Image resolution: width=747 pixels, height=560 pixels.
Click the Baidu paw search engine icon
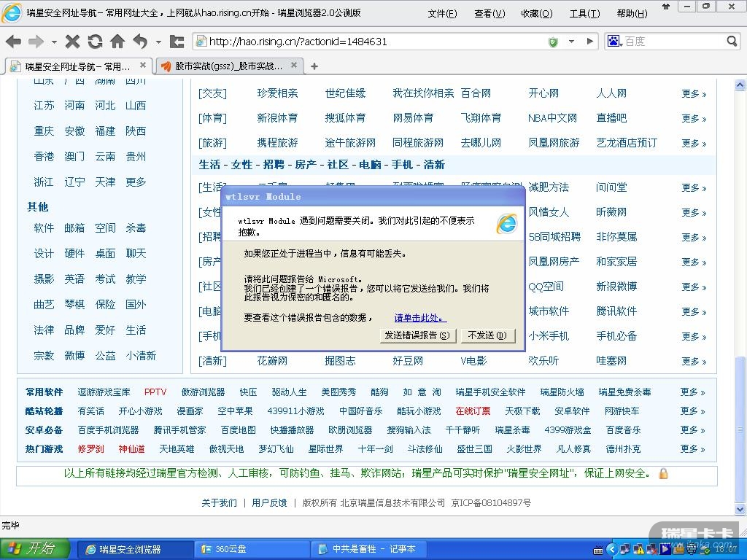click(613, 41)
